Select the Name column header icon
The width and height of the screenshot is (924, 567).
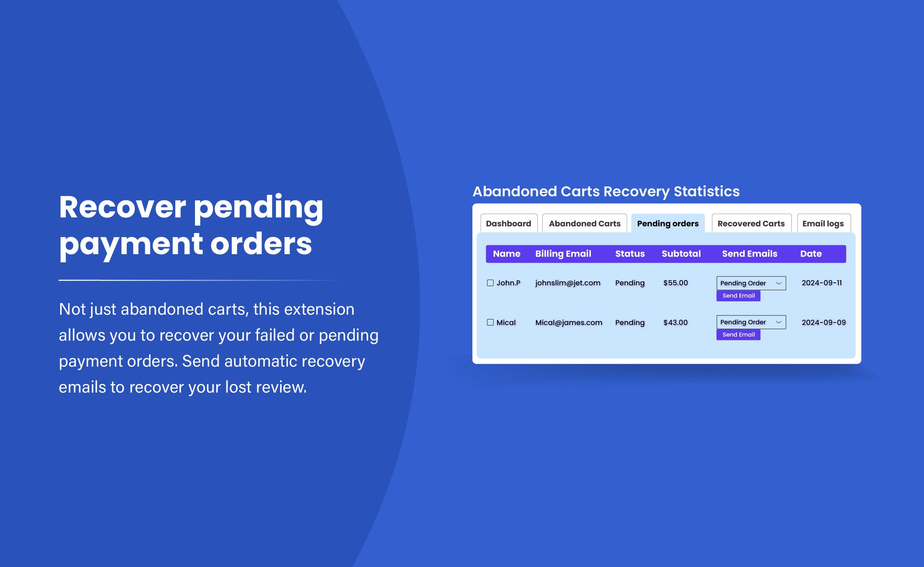pyautogui.click(x=506, y=253)
